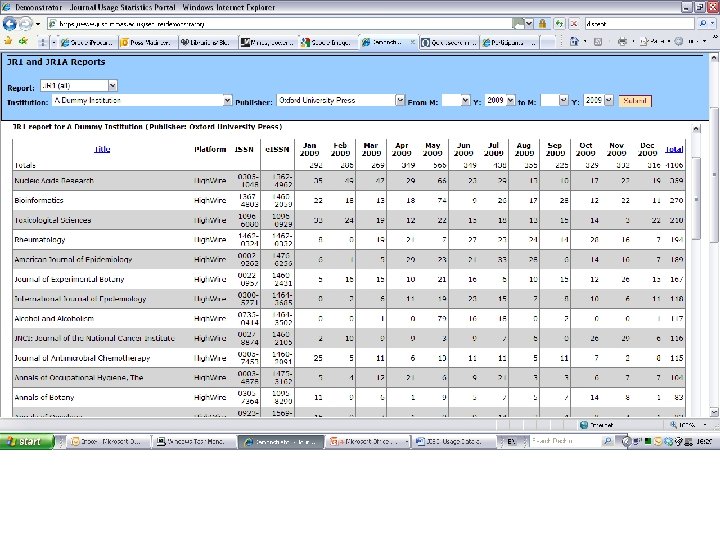This screenshot has width=720, height=540.
Task: Switch to the Libraries browser tab
Action: (x=207, y=42)
